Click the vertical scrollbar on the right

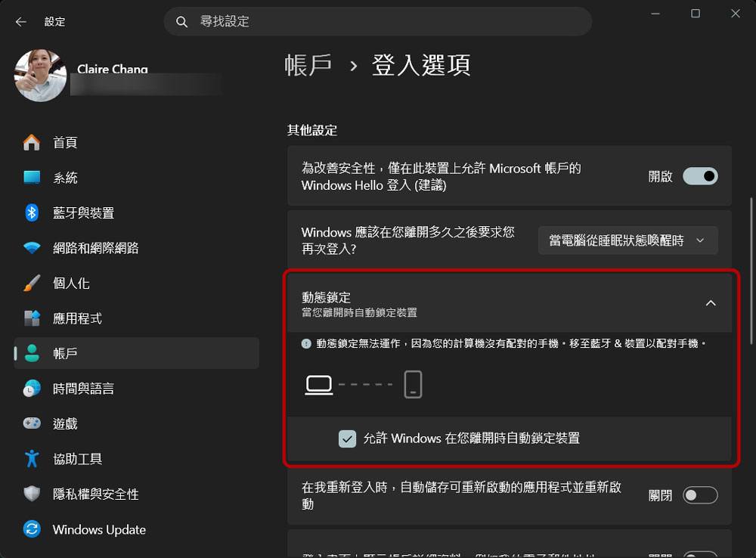click(x=751, y=270)
